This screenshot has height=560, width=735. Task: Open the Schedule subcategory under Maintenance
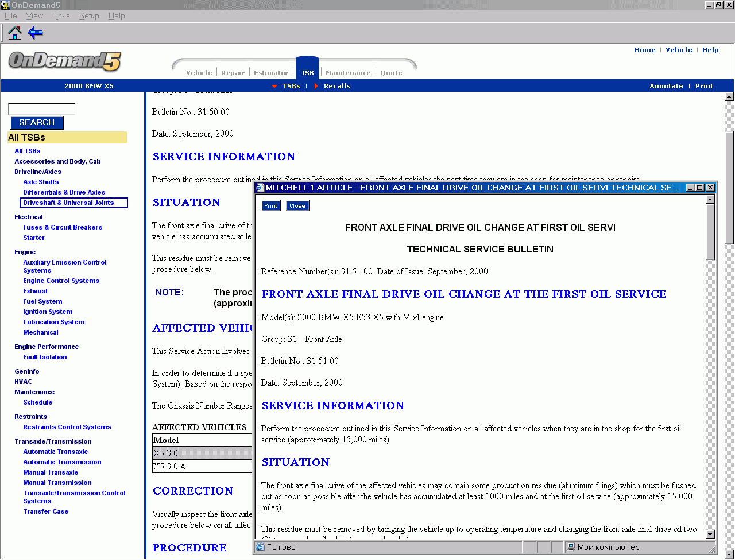pyautogui.click(x=38, y=402)
